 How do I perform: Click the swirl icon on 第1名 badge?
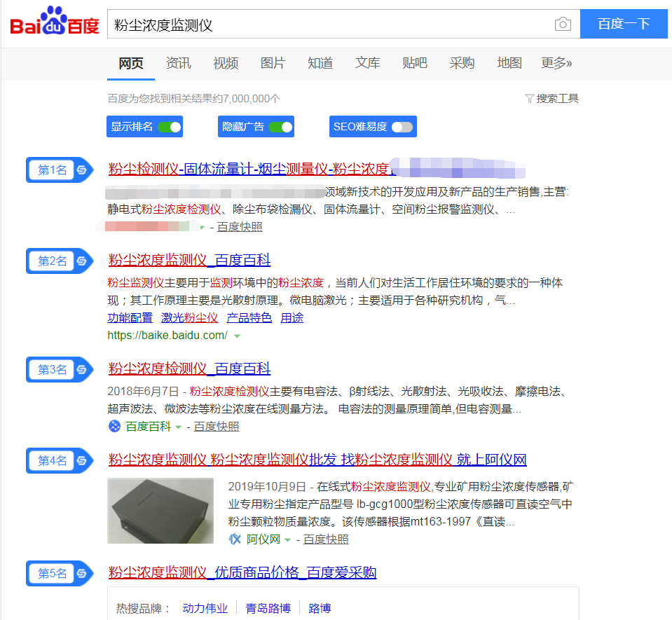81,170
